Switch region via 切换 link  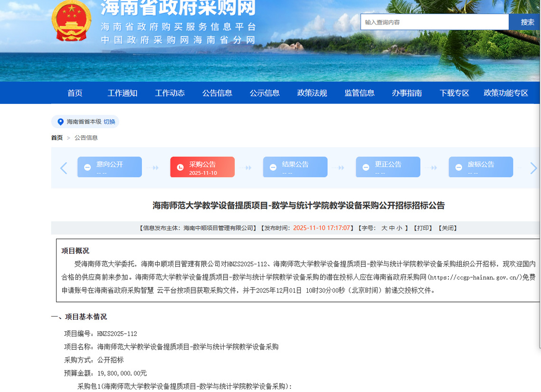click(x=109, y=122)
